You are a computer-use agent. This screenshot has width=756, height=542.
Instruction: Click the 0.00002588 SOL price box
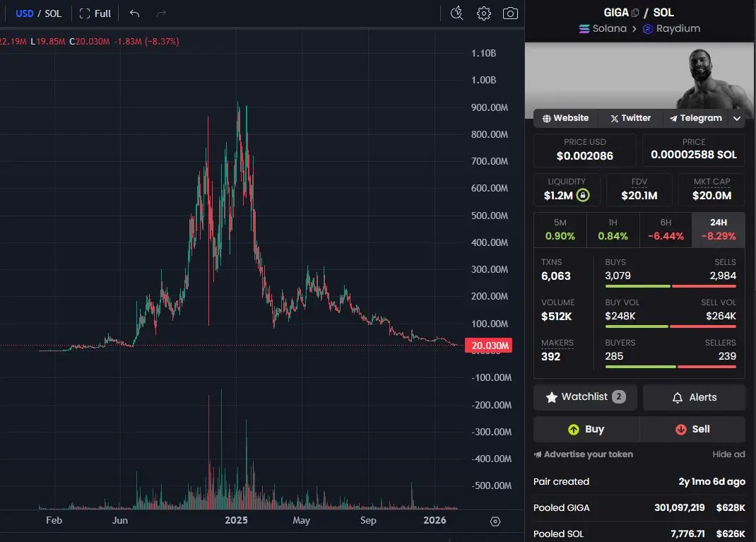pos(694,150)
